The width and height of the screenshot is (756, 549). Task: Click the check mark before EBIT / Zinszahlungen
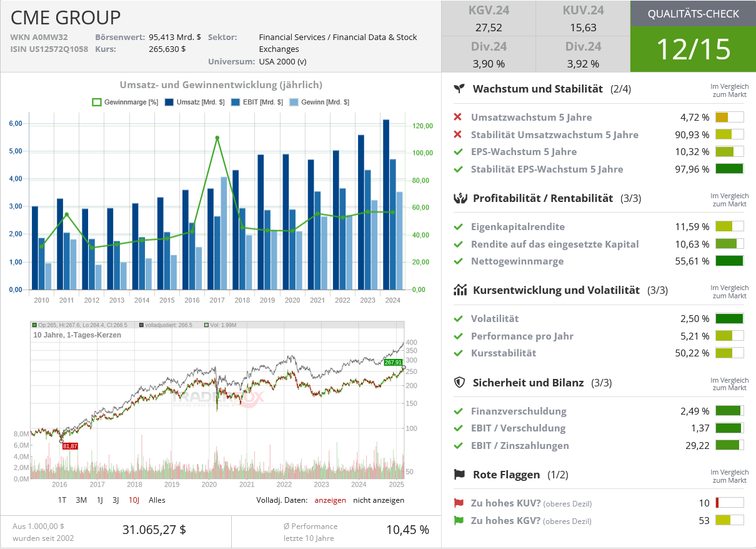click(x=458, y=445)
